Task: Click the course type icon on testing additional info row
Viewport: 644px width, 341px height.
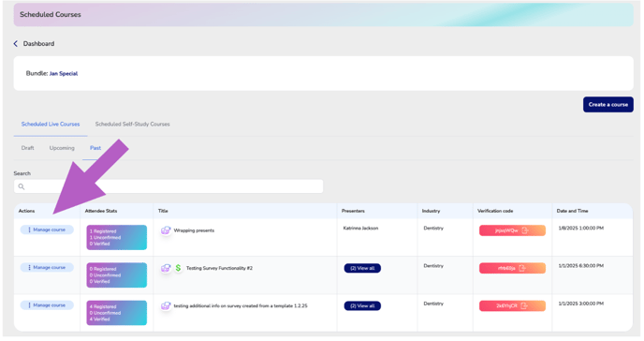Action: pyautogui.click(x=166, y=306)
